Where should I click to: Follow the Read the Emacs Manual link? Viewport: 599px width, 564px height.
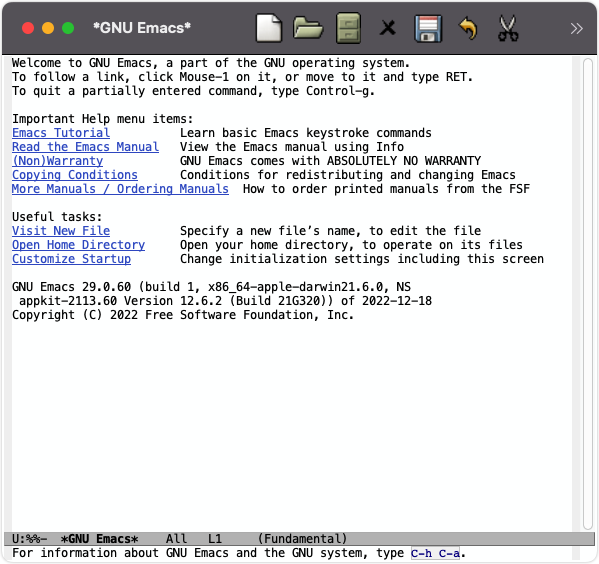click(85, 147)
